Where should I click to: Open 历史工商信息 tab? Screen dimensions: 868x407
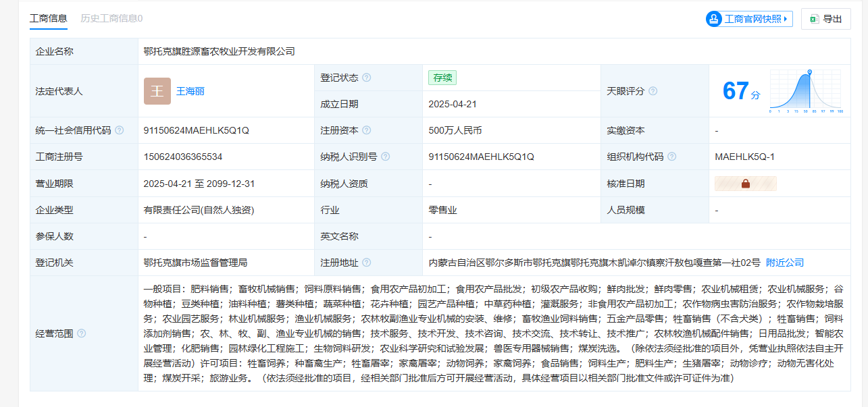pyautogui.click(x=111, y=18)
